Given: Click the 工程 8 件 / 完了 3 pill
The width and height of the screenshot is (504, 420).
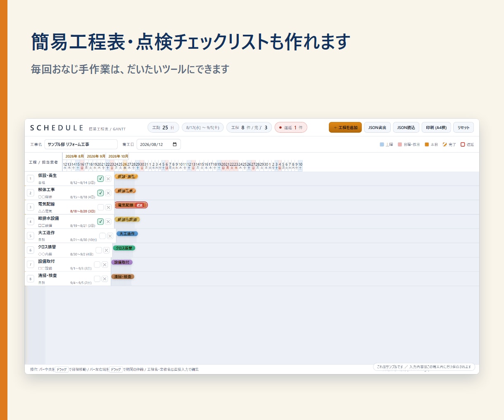Looking at the screenshot, I should 249,127.
